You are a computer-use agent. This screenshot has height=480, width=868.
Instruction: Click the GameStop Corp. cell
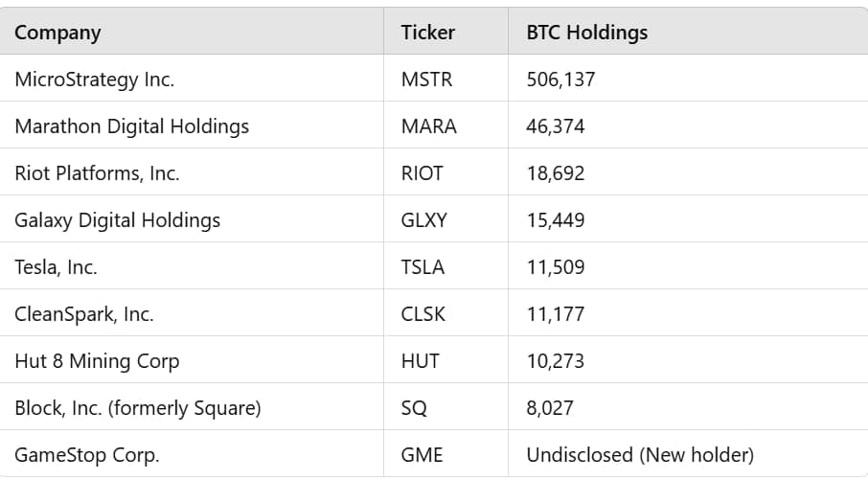click(x=84, y=455)
